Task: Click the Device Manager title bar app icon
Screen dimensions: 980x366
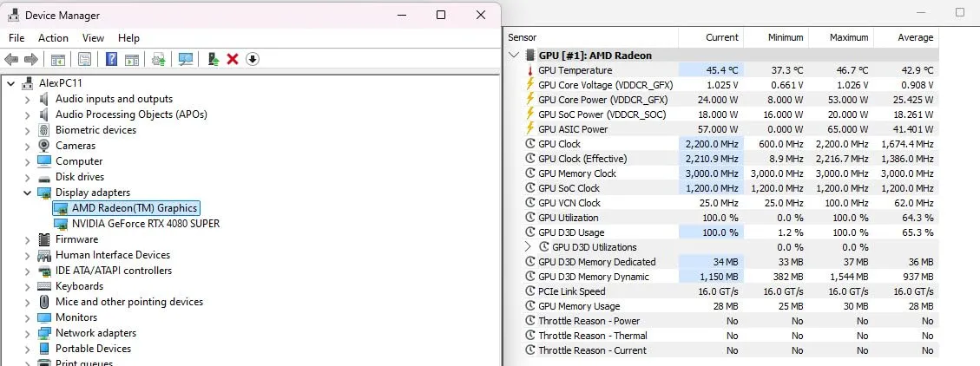Action: tap(13, 15)
